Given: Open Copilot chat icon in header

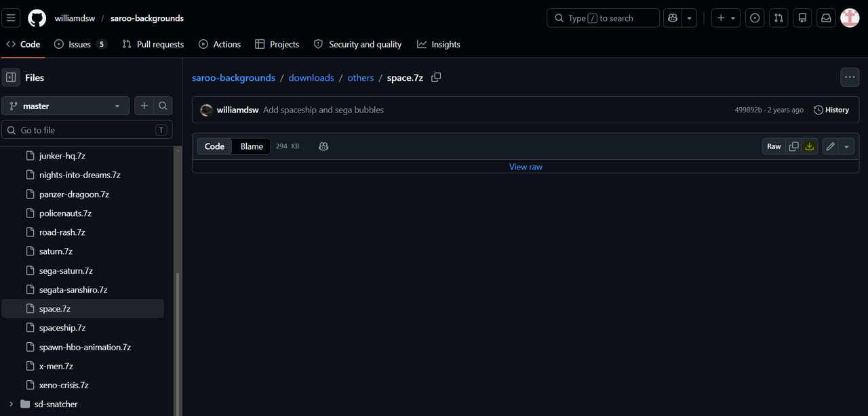Looking at the screenshot, I should (673, 18).
